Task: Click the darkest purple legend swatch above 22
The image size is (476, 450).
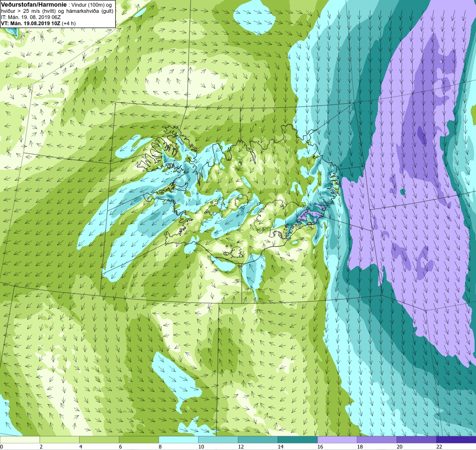Action: click(x=456, y=440)
